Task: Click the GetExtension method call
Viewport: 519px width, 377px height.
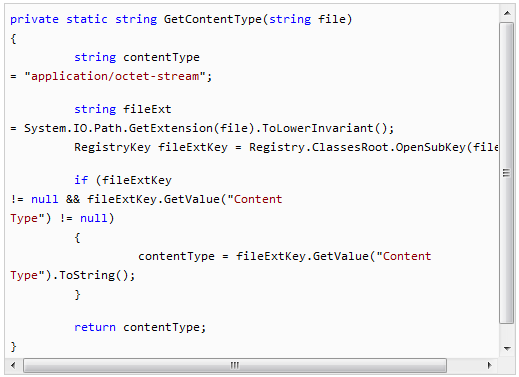Action: coord(171,128)
